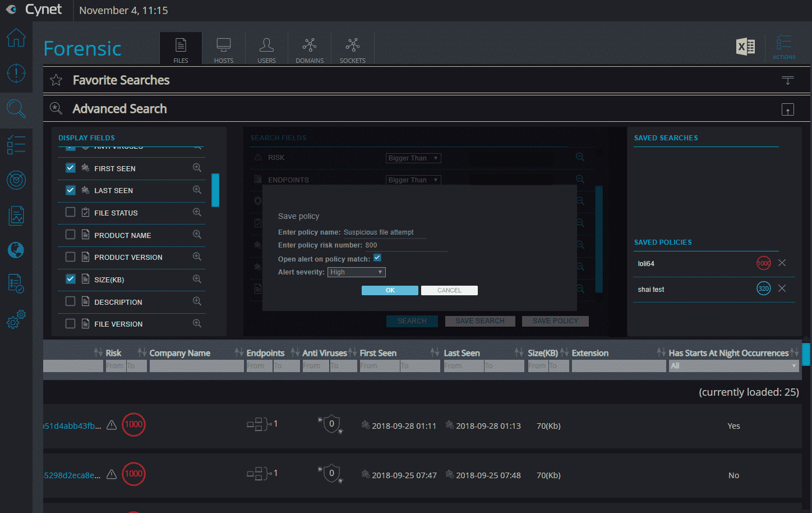812x513 pixels.
Task: Delete the shai test saved policy
Action: 782,288
